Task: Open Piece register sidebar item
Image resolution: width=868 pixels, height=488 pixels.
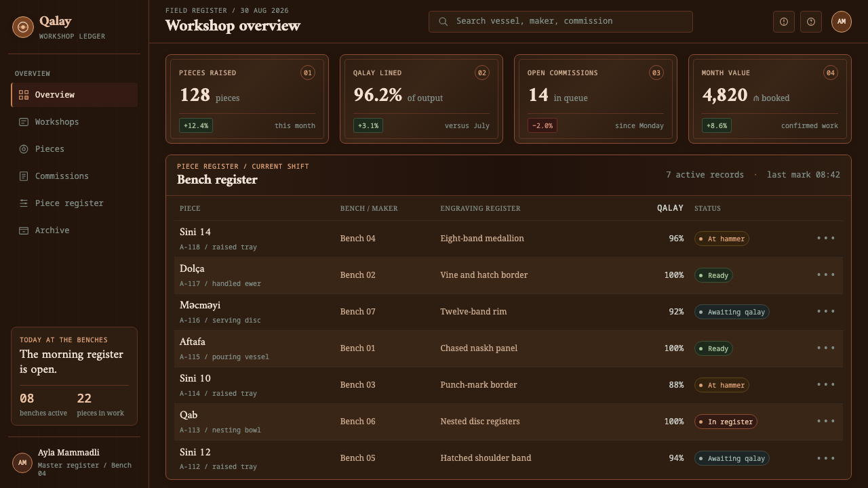Action: click(x=75, y=203)
